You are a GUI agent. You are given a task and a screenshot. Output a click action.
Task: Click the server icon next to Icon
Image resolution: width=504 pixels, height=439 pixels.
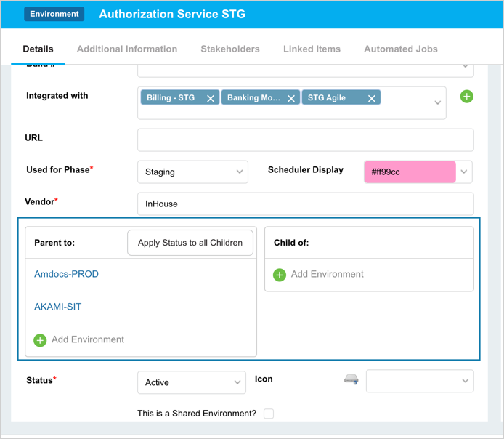tap(351, 380)
